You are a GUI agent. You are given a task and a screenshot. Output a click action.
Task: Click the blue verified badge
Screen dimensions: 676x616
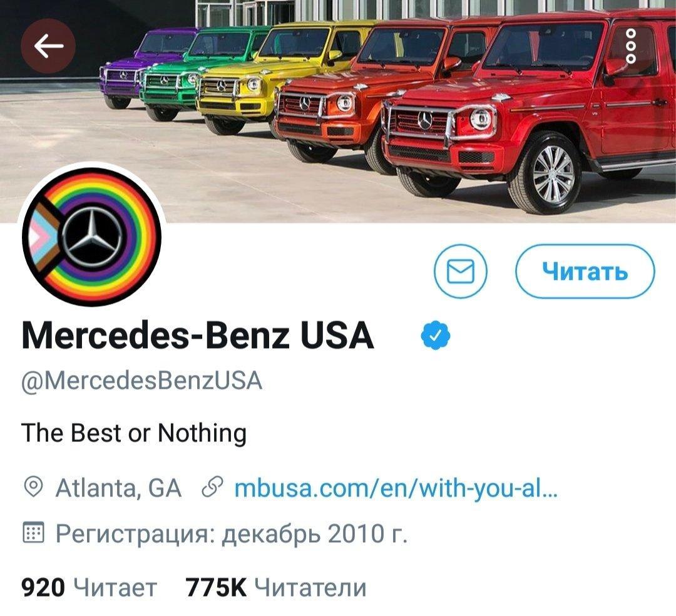[x=436, y=336]
